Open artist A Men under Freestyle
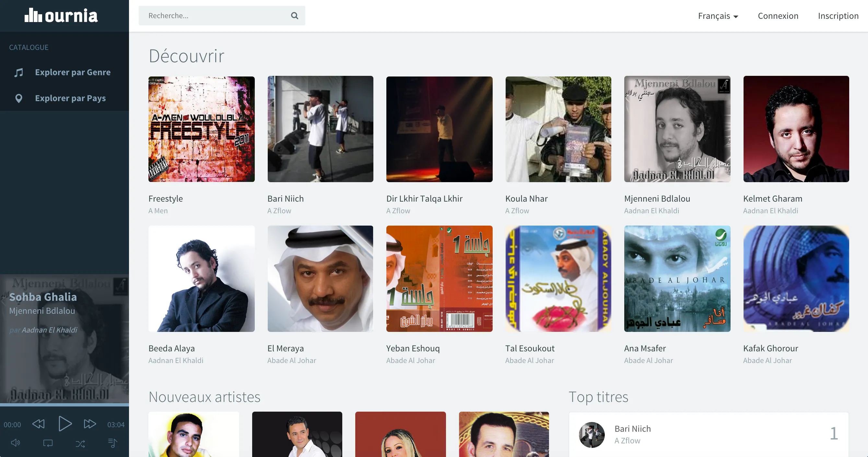868x457 pixels. pyautogui.click(x=158, y=211)
